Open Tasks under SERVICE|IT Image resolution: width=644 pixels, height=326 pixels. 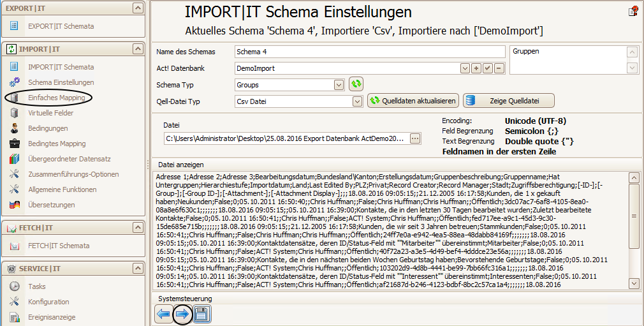36,286
